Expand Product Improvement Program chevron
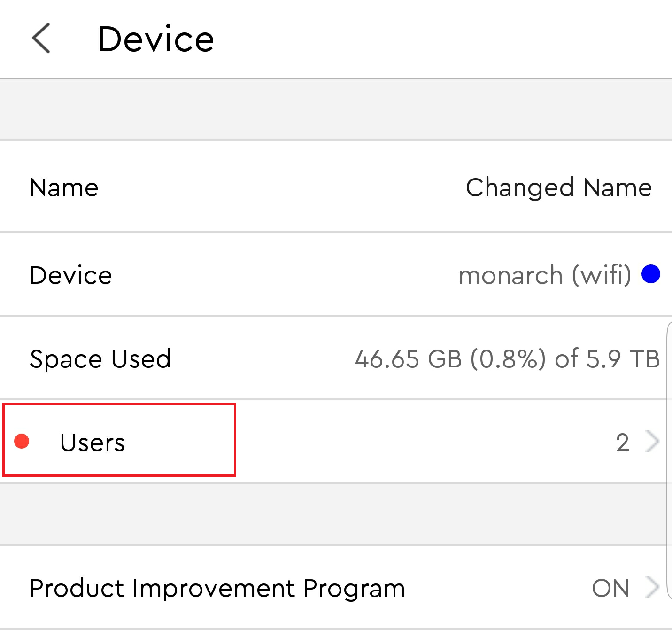The height and width of the screenshot is (630, 672). click(653, 587)
